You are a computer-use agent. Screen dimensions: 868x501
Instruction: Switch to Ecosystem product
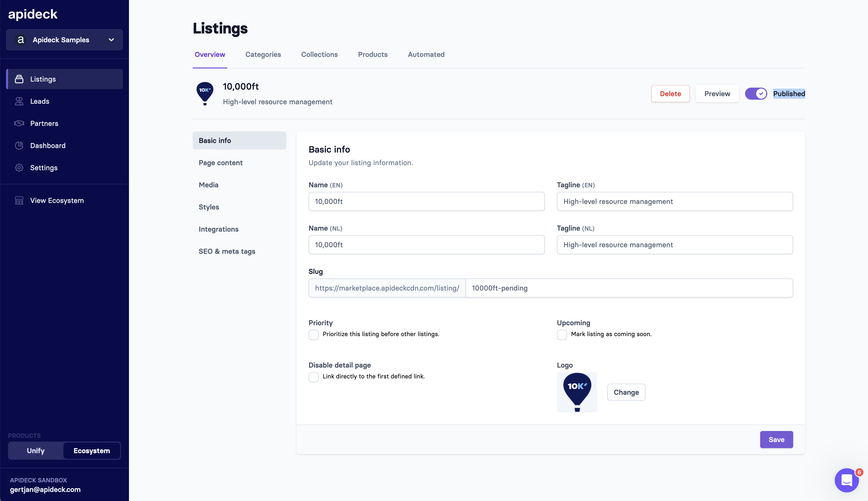[91, 451]
